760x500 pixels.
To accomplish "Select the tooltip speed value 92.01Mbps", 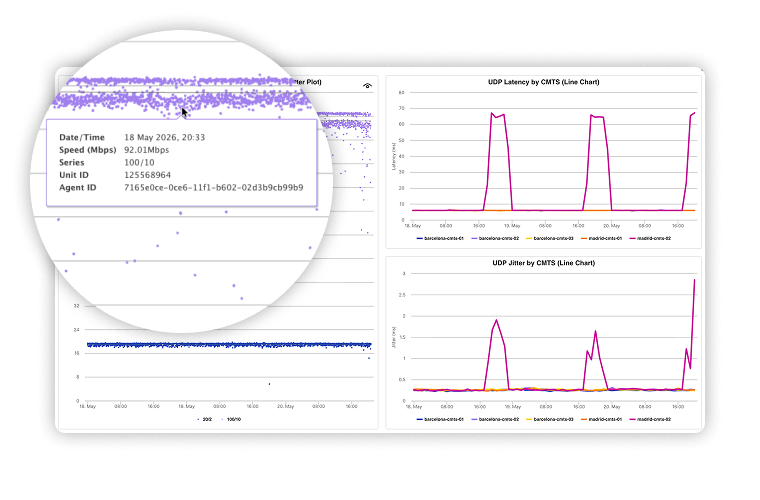I will point(146,150).
